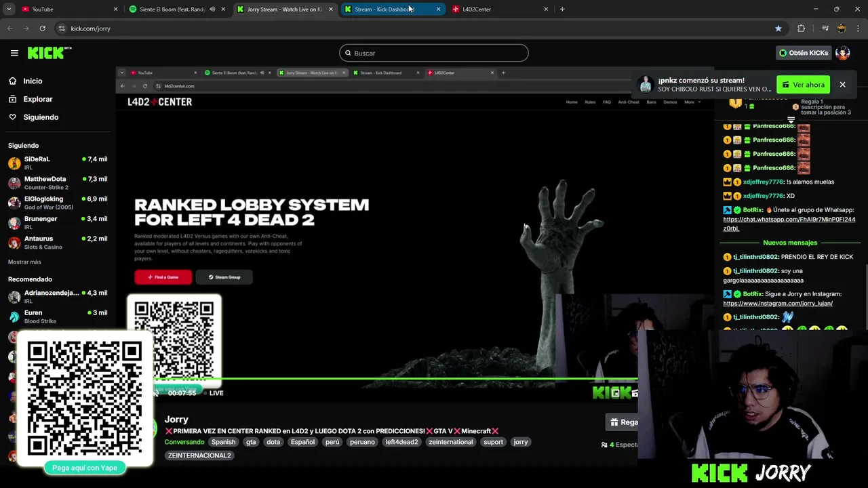
Task: Open the Conversando category link
Action: click(184, 442)
